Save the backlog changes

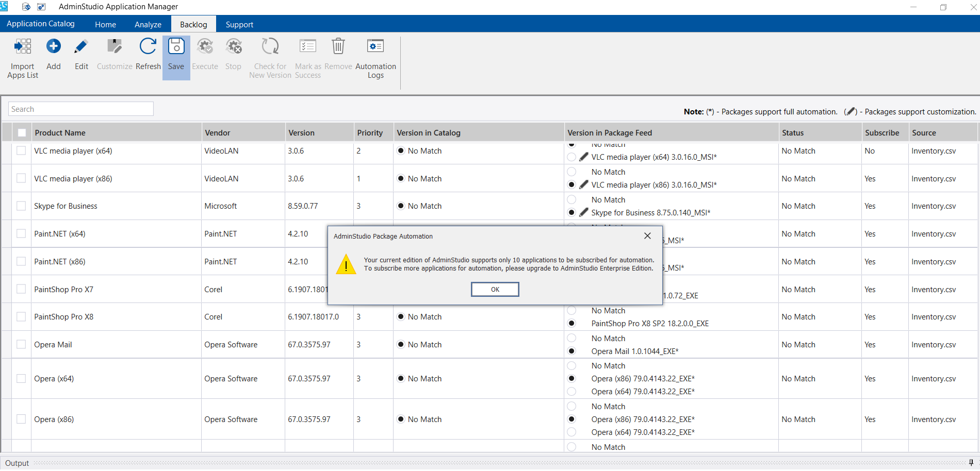[x=176, y=58]
